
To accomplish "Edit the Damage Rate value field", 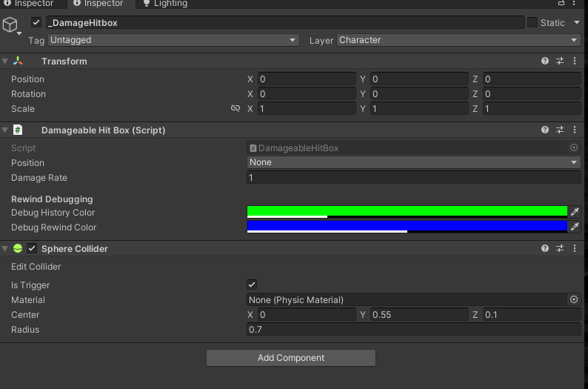I will coord(414,177).
